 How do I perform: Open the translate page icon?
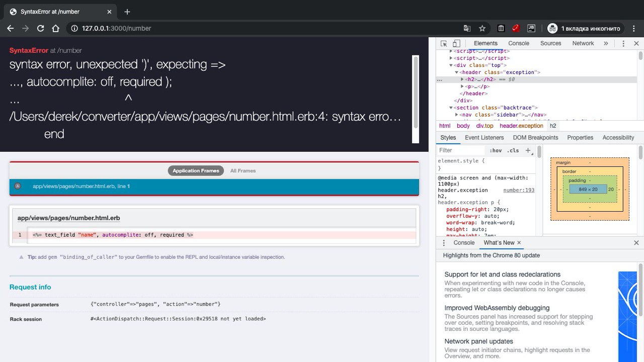(467, 29)
